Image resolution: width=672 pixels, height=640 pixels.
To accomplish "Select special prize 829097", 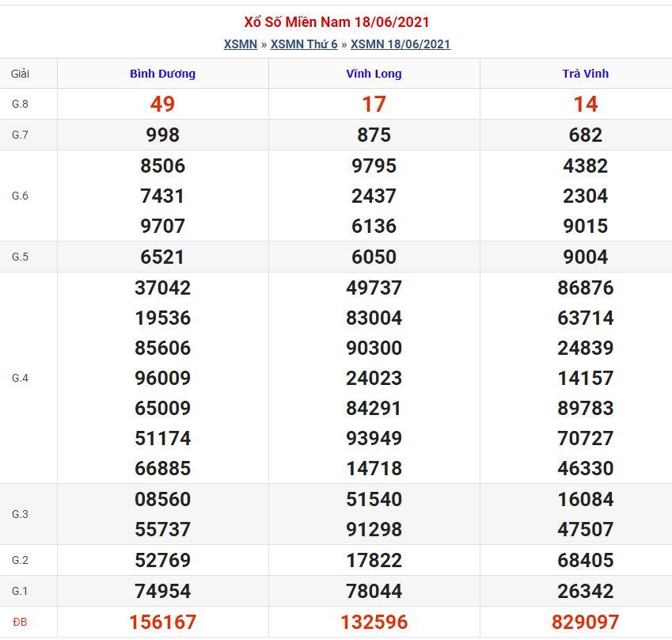I will coord(586,622).
